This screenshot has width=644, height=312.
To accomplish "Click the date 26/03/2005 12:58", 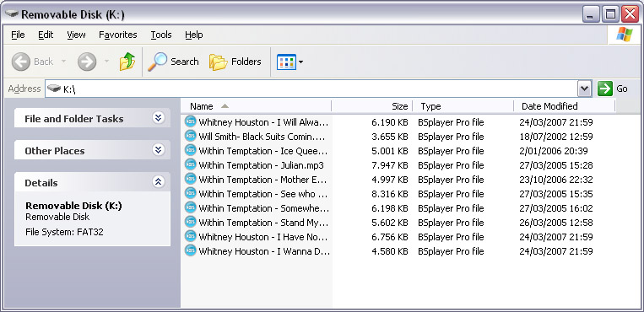I will (x=555, y=223).
